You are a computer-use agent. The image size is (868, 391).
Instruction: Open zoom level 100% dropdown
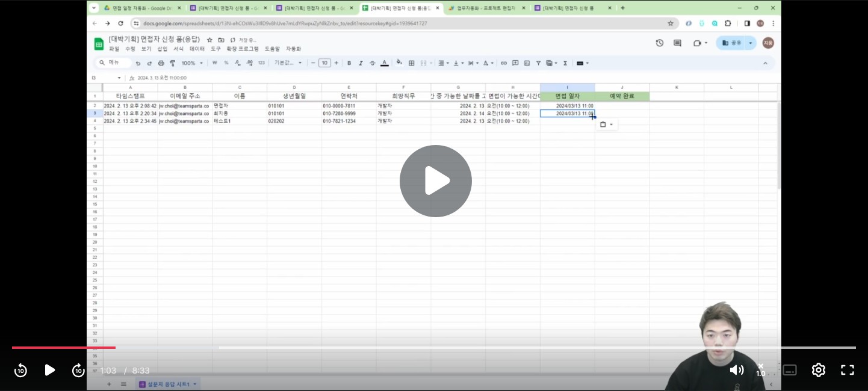193,63
